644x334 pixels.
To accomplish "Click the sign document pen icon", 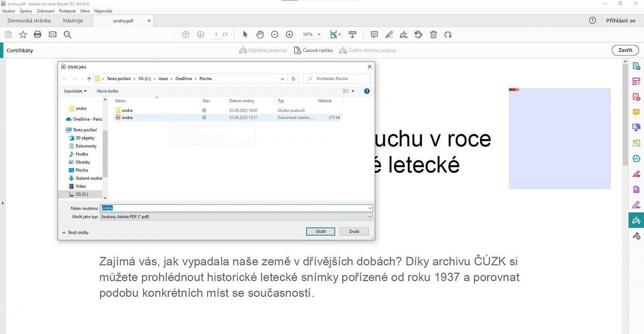I will (404, 35).
